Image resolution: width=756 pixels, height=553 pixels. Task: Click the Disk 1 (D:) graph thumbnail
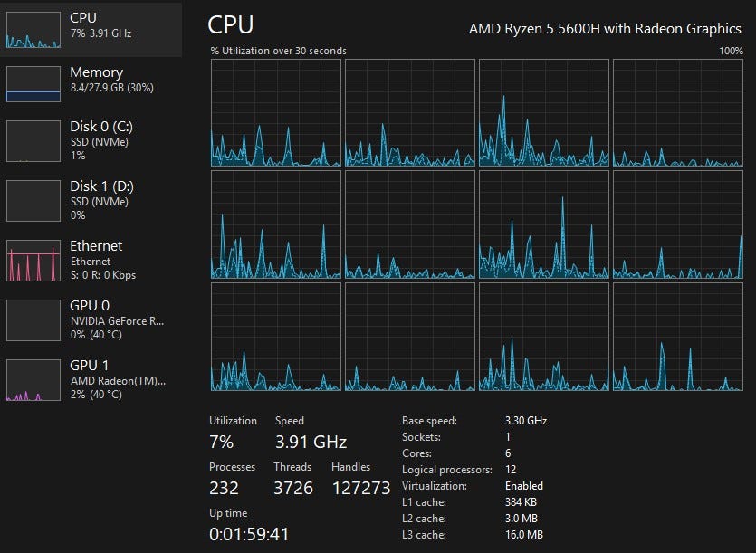tap(33, 200)
